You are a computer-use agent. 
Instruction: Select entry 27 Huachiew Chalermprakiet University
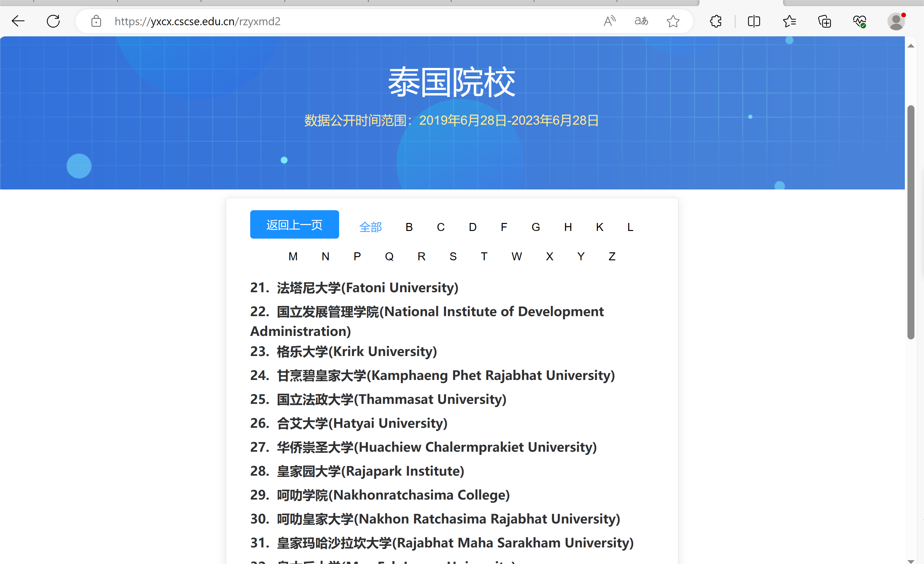(x=423, y=447)
